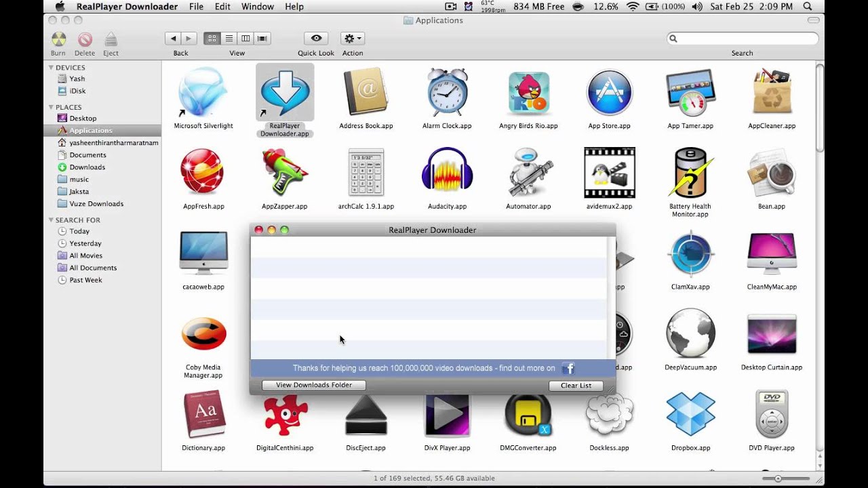868x488 pixels.
Task: Open Coby Media Manager.app icon
Action: pyautogui.click(x=203, y=334)
